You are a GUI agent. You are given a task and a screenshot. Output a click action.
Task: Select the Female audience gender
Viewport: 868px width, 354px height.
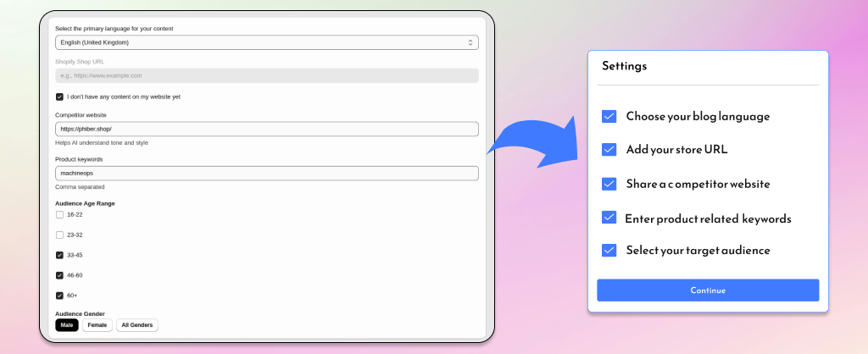pos(97,325)
